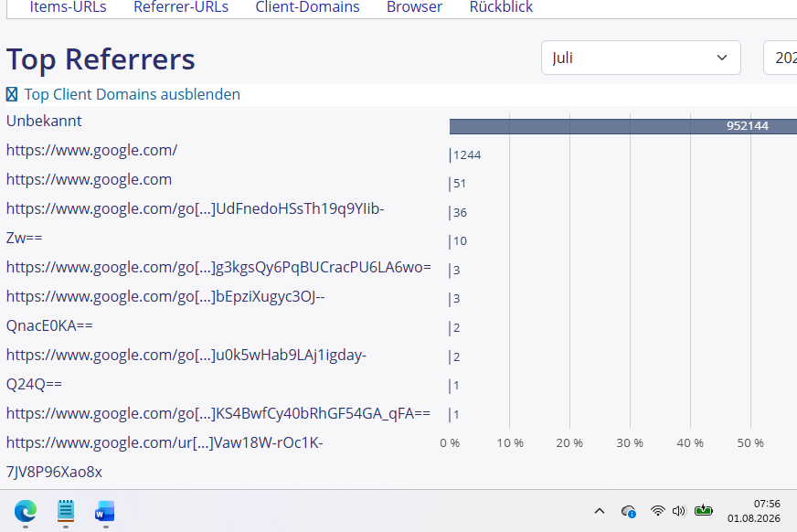Image resolution: width=797 pixels, height=532 pixels.
Task: Click the Top Referrers heading
Action: 101,59
